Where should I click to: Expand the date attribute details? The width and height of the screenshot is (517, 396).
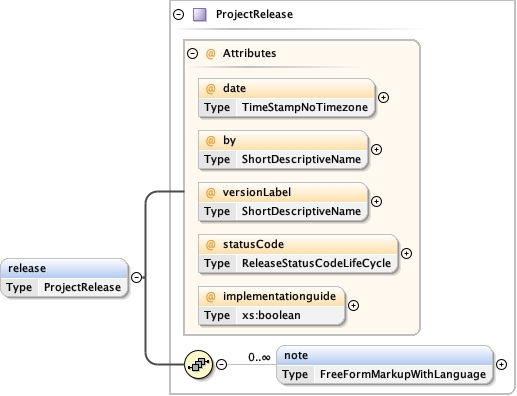(383, 97)
